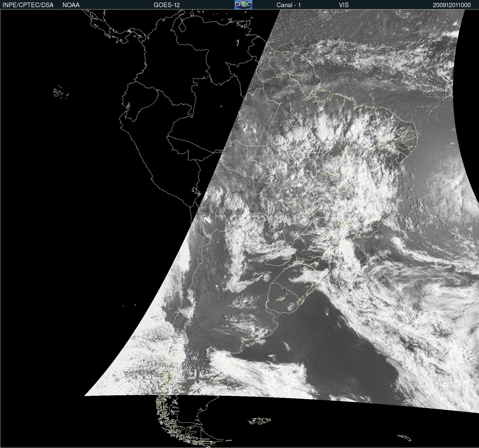
Task: Click the INPE/CPTEC/DSA header text
Action: 28,5
